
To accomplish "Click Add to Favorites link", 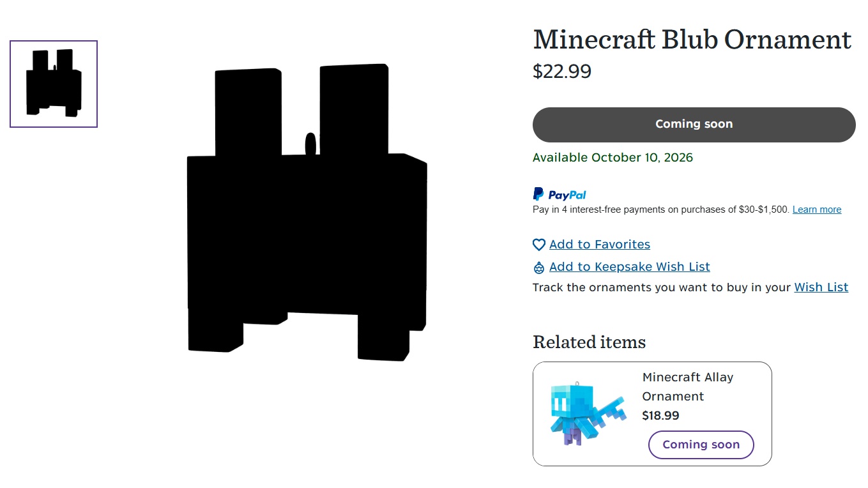I will coord(599,245).
